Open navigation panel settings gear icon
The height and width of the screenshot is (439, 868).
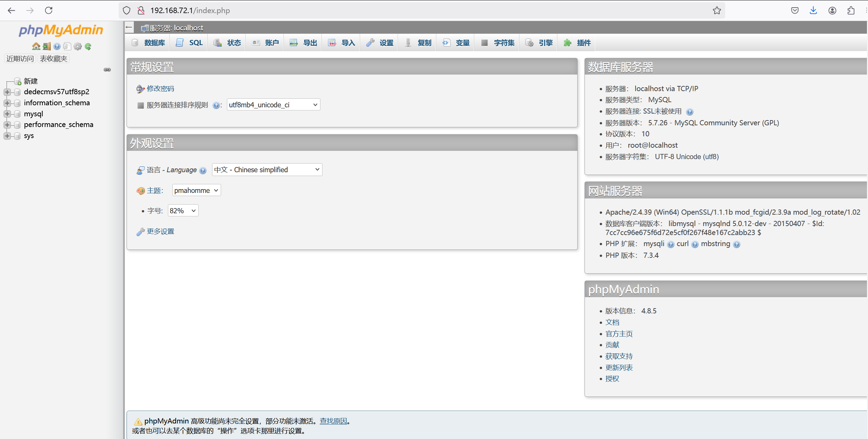click(78, 46)
